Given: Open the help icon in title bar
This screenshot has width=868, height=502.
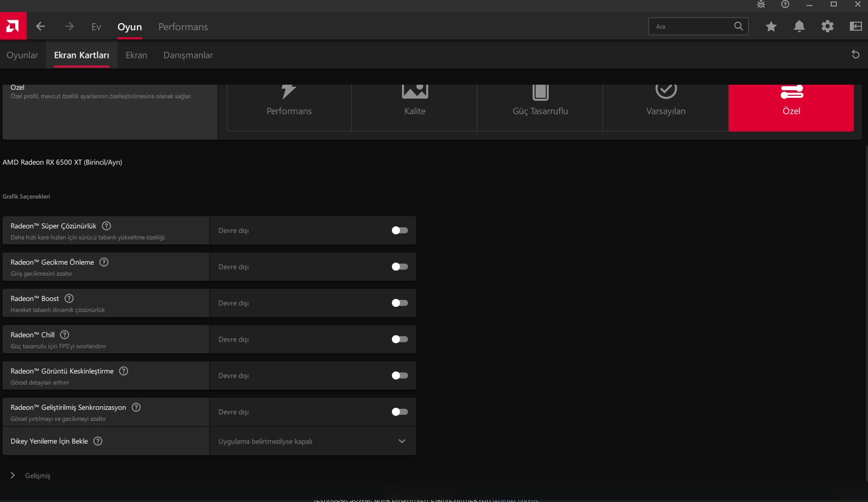Looking at the screenshot, I should (785, 5).
